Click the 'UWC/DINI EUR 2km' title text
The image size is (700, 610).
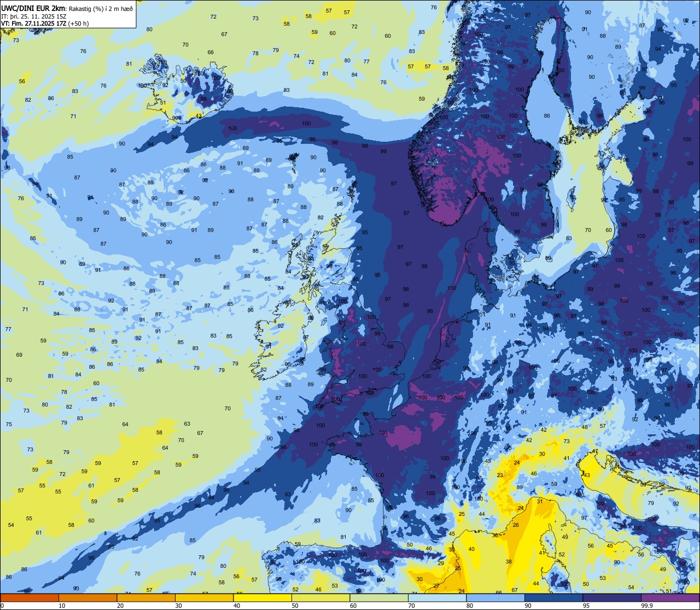click(33, 8)
